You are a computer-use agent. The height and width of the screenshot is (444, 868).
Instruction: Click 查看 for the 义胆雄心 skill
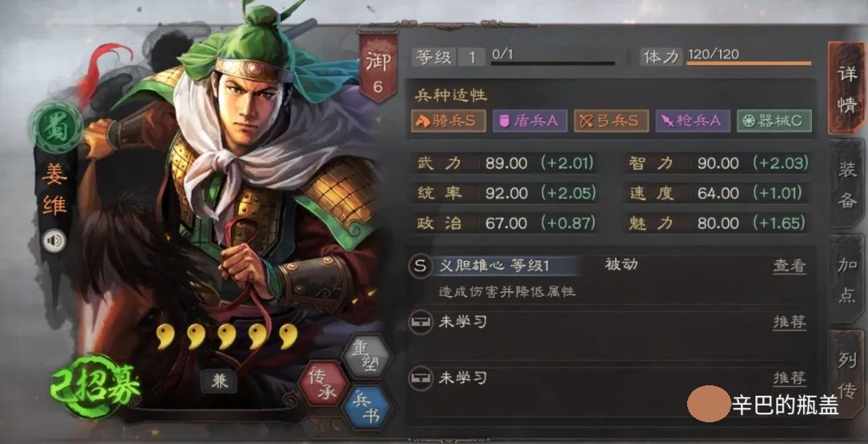[789, 266]
